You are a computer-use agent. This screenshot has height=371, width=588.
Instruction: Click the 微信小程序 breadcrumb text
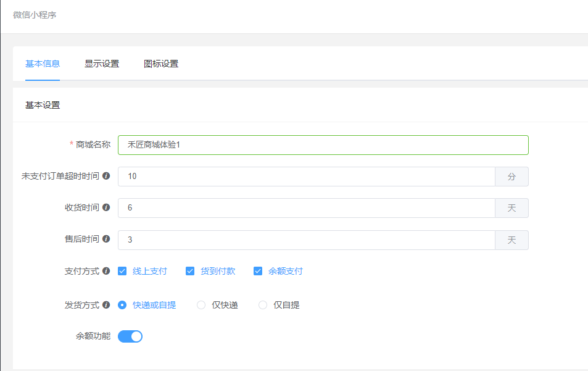click(x=35, y=15)
